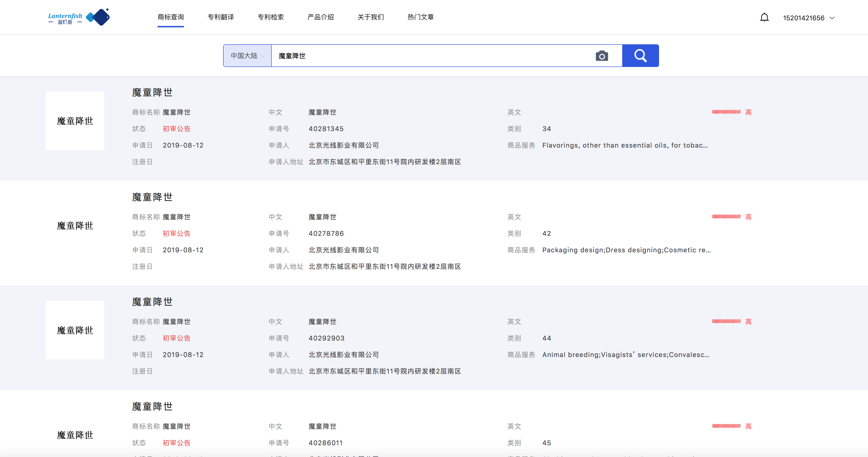Screen dimensions: 868x457
Task: Open trademark thumbnail for application 40281345
Action: (x=75, y=120)
